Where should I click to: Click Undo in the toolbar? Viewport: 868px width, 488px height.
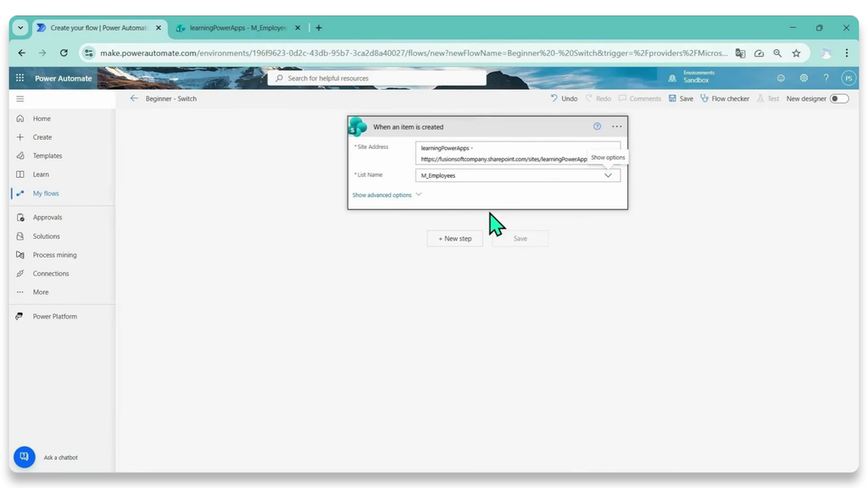pos(564,98)
